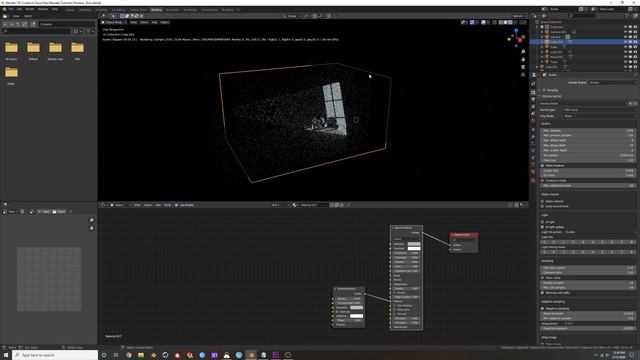Click New in the image editor
640x360 pixels.
[44, 211]
